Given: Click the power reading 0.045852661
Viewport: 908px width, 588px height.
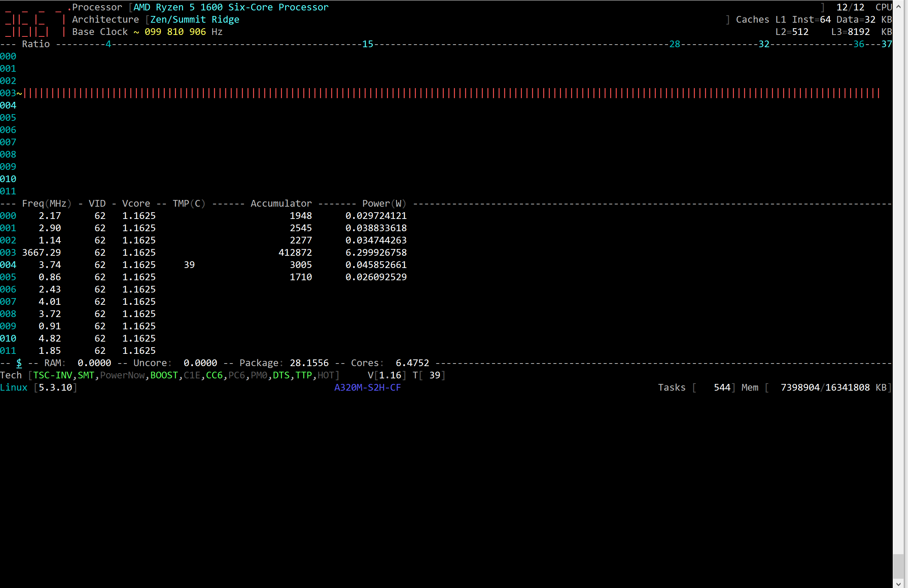Looking at the screenshot, I should tap(376, 265).
